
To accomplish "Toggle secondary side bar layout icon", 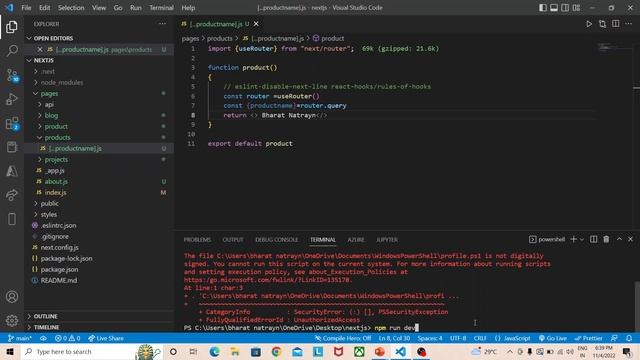I will [x=565, y=8].
